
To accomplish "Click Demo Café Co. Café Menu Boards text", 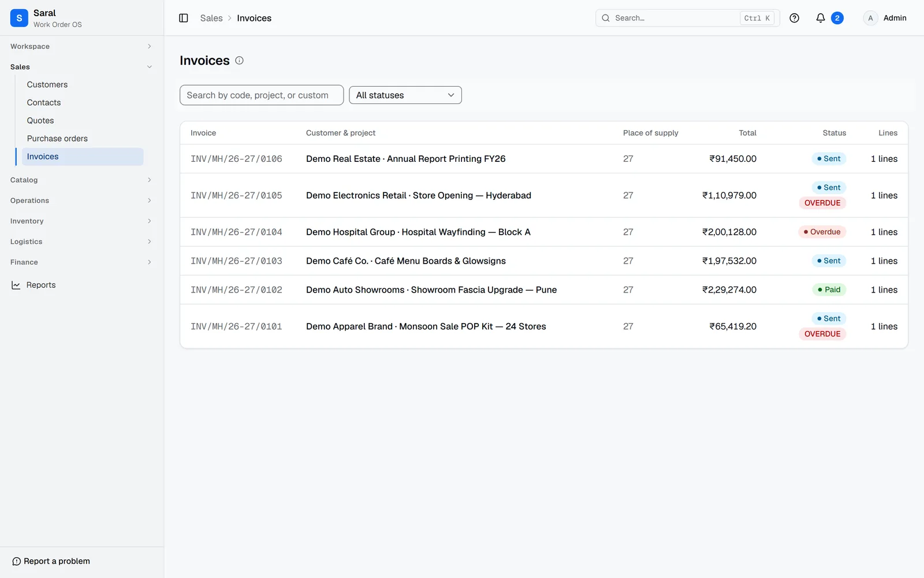I will coord(406,261).
